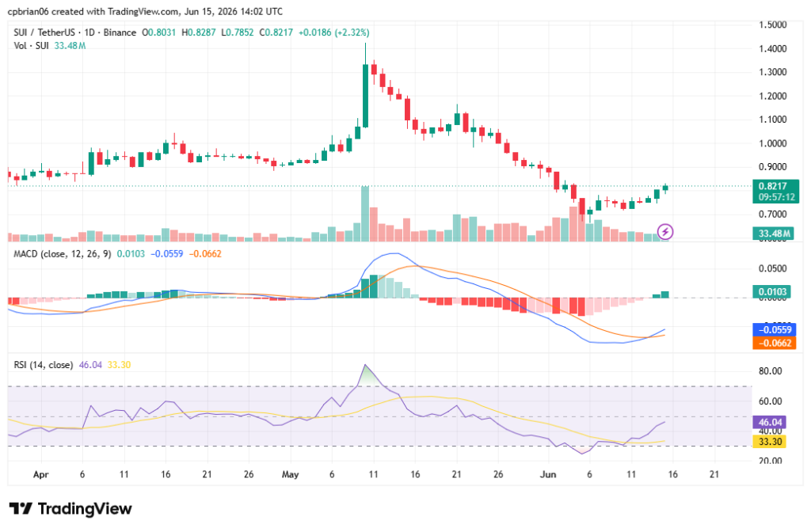Click the 1.1000 price axis label
The width and height of the screenshot is (811, 532).
click(x=773, y=120)
